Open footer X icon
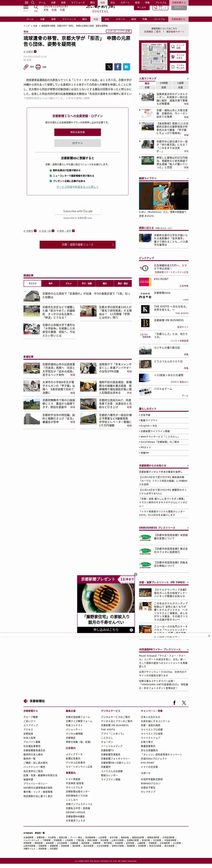Image resolution: width=212 pixels, height=868 pixels. 184,703
